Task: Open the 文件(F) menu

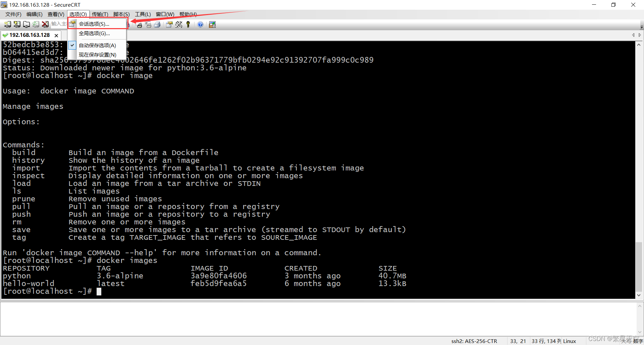Action: click(13, 14)
